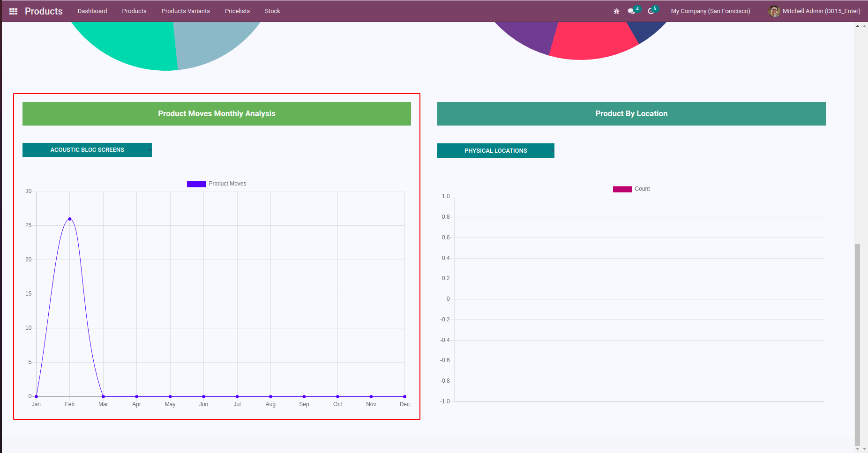Click the 'Dec' x-axis label
This screenshot has width=868, height=453.
click(404, 404)
